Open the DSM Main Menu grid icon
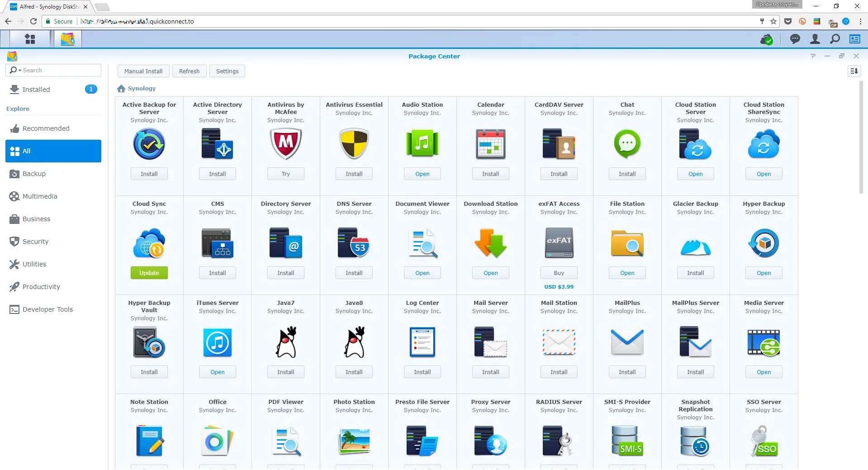The image size is (868, 470). 30,39
